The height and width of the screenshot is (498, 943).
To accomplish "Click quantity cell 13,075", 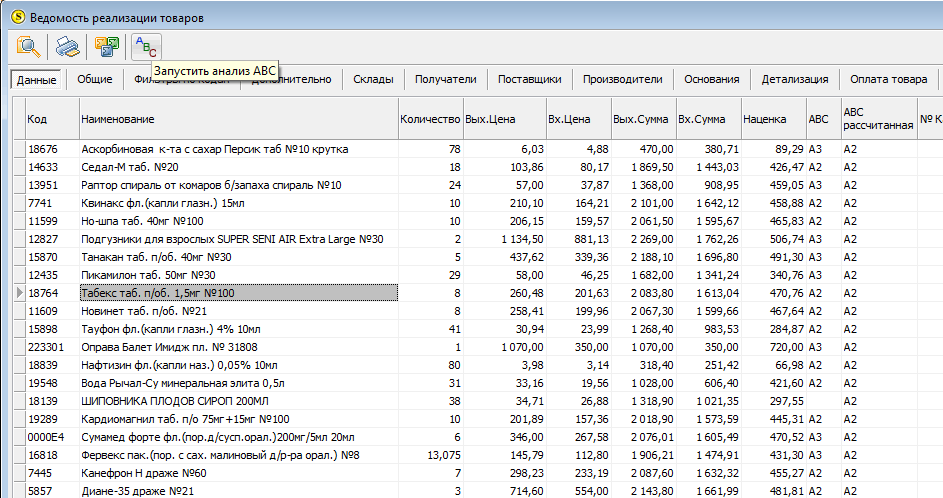I will [x=431, y=455].
